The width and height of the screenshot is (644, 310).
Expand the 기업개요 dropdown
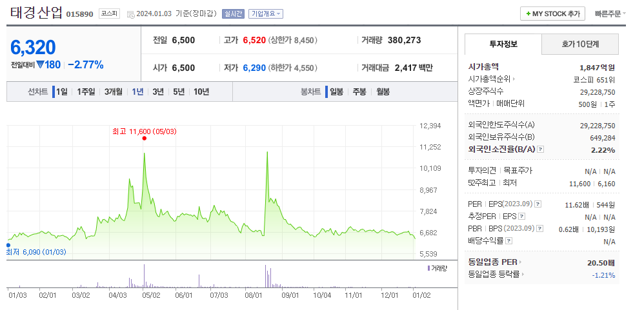coord(266,14)
